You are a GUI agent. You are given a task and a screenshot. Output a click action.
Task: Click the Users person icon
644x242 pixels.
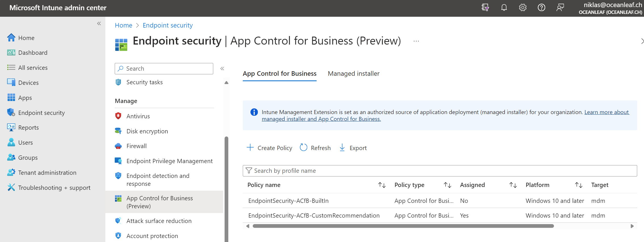point(11,142)
